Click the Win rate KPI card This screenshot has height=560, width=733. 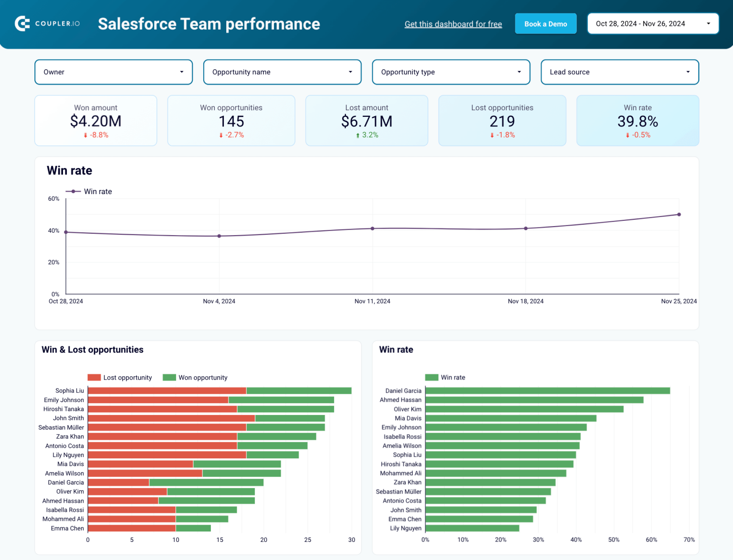pyautogui.click(x=638, y=121)
